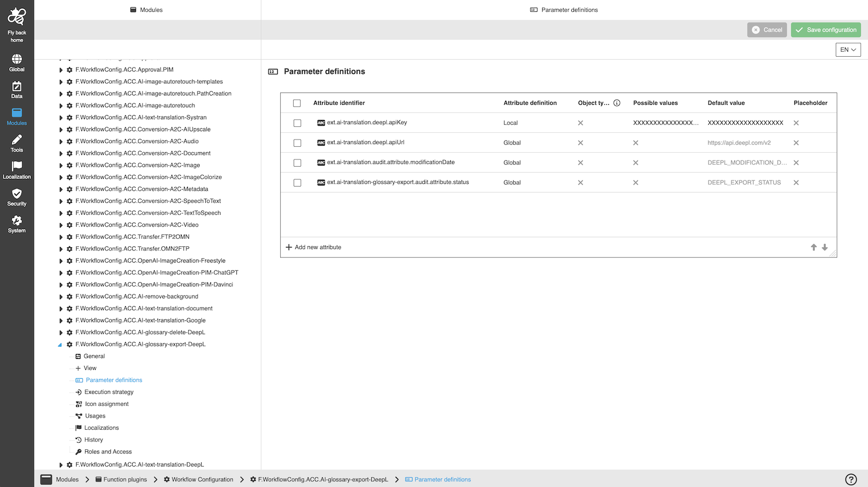
Task: Click Workflow Configuration in the breadcrumb
Action: tap(202, 479)
